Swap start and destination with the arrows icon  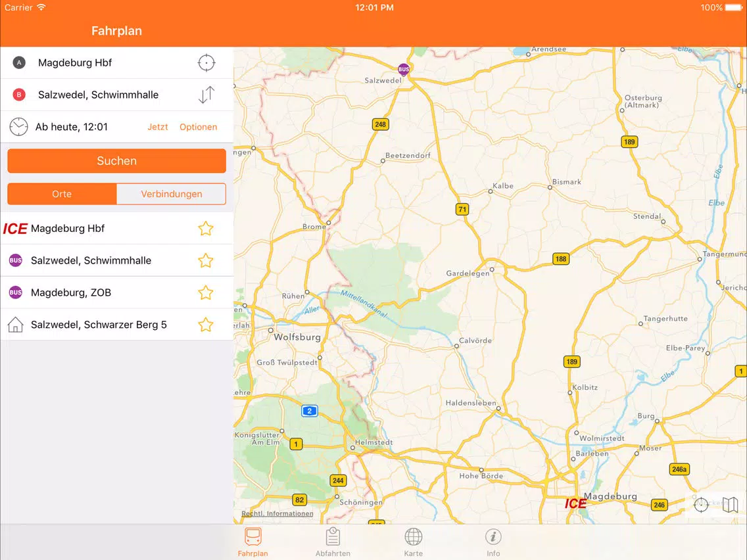point(206,95)
